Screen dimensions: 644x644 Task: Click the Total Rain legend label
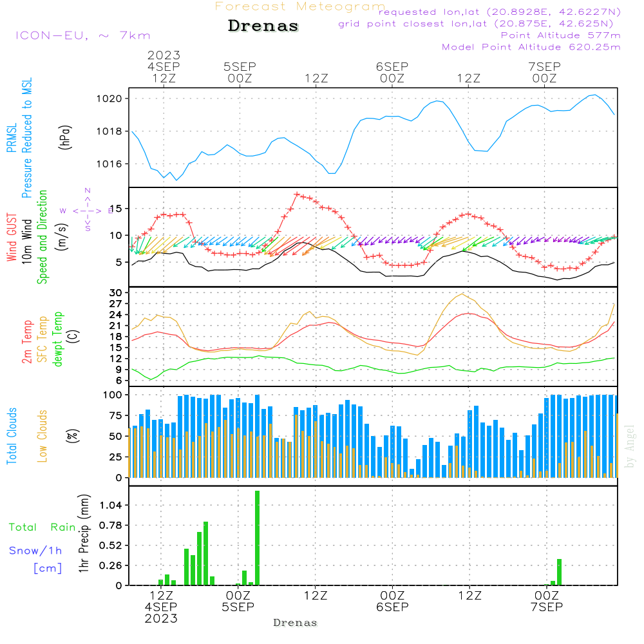tap(43, 527)
